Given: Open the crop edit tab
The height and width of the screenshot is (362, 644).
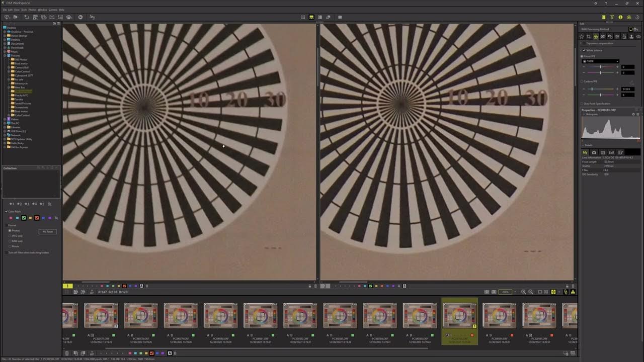Looking at the screenshot, I should pos(589,37).
